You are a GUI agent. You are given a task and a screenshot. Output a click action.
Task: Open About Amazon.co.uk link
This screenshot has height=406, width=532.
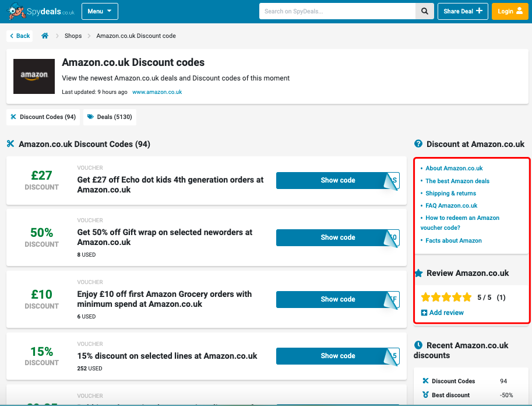pos(454,168)
